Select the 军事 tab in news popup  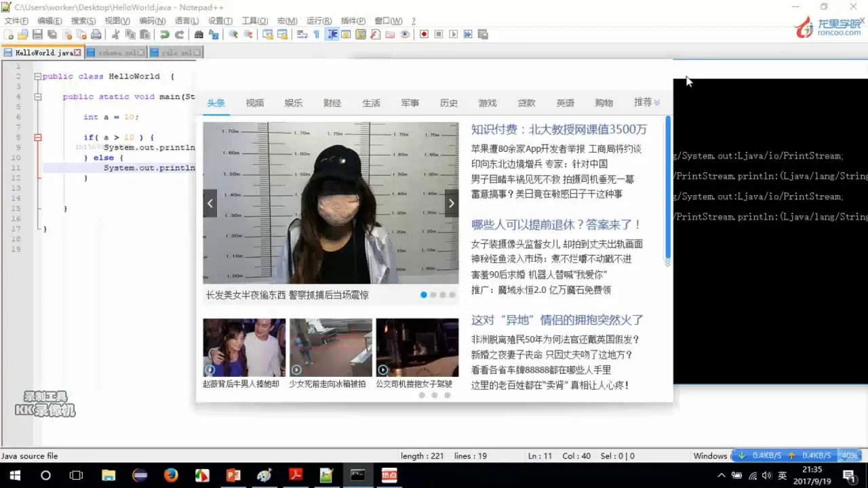click(410, 103)
